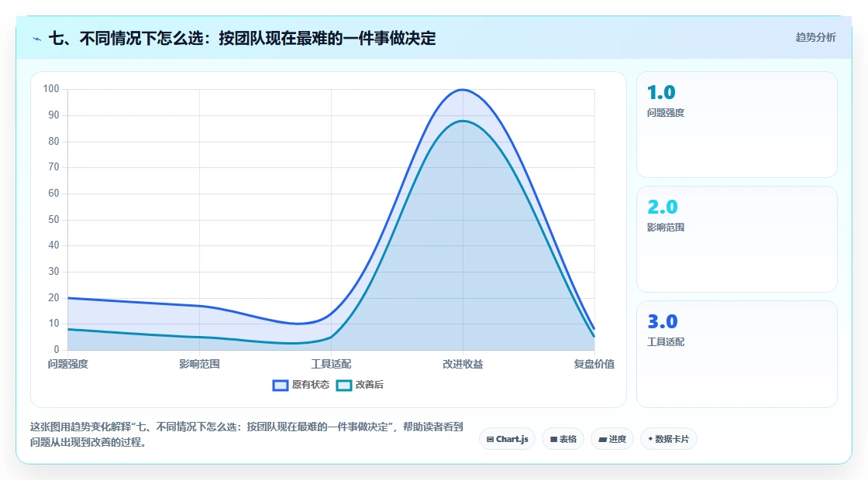This screenshot has width=868, height=480.
Task: Click the 50 y-axis tick label
Action: click(53, 220)
